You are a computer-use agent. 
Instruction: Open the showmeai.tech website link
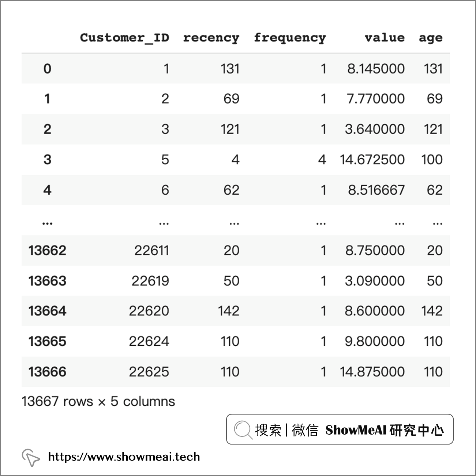pos(124,457)
